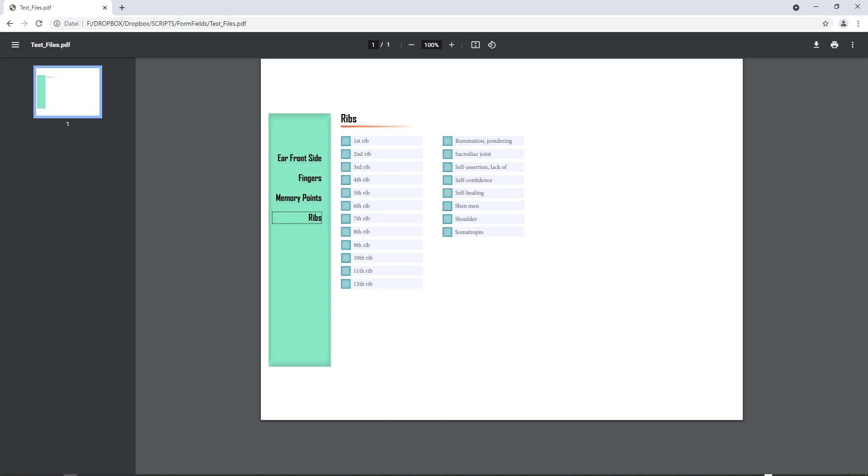Viewport: 868px width, 476px height.
Task: Click the Test_Files.pdf title in viewer toolbar
Action: 50,45
